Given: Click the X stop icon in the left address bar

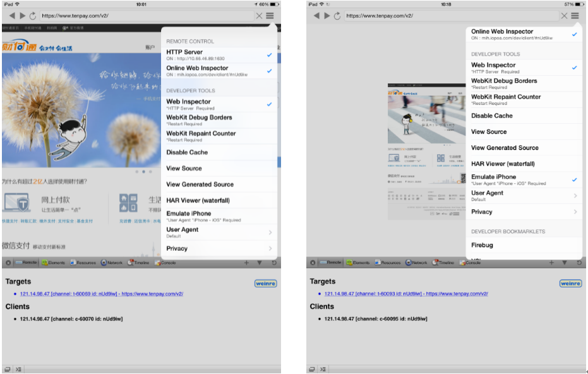Looking at the screenshot, I should coord(259,15).
